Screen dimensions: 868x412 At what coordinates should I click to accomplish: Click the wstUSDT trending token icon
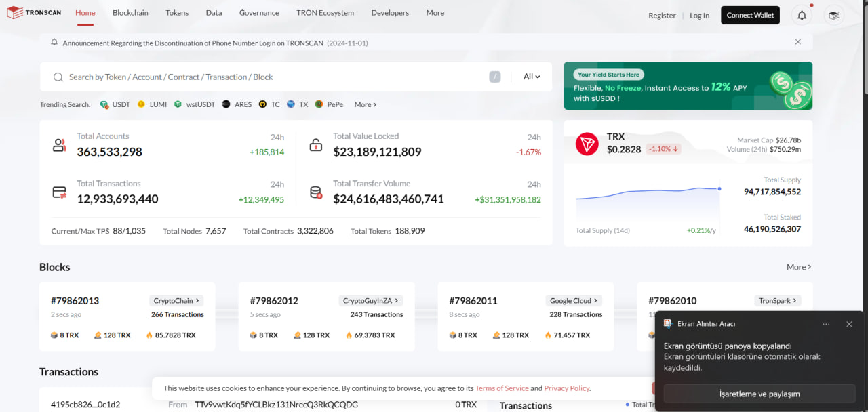pyautogui.click(x=178, y=104)
